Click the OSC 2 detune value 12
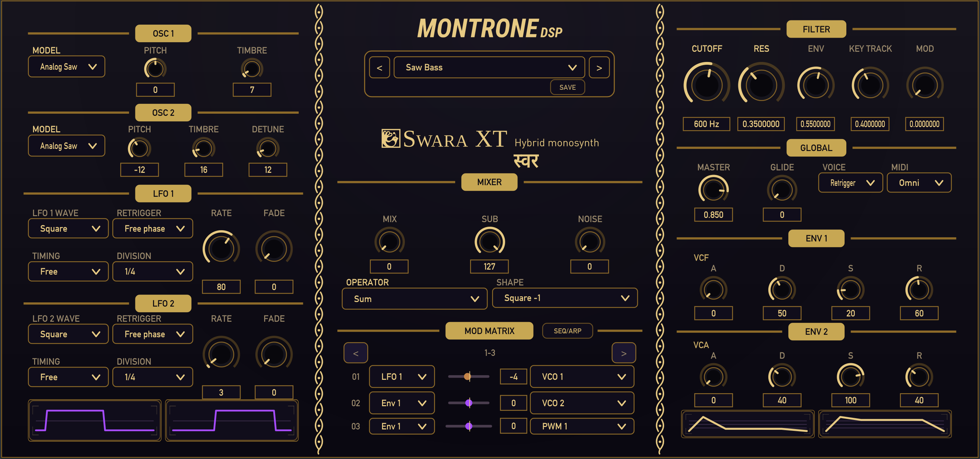This screenshot has width=980, height=459. [x=268, y=170]
